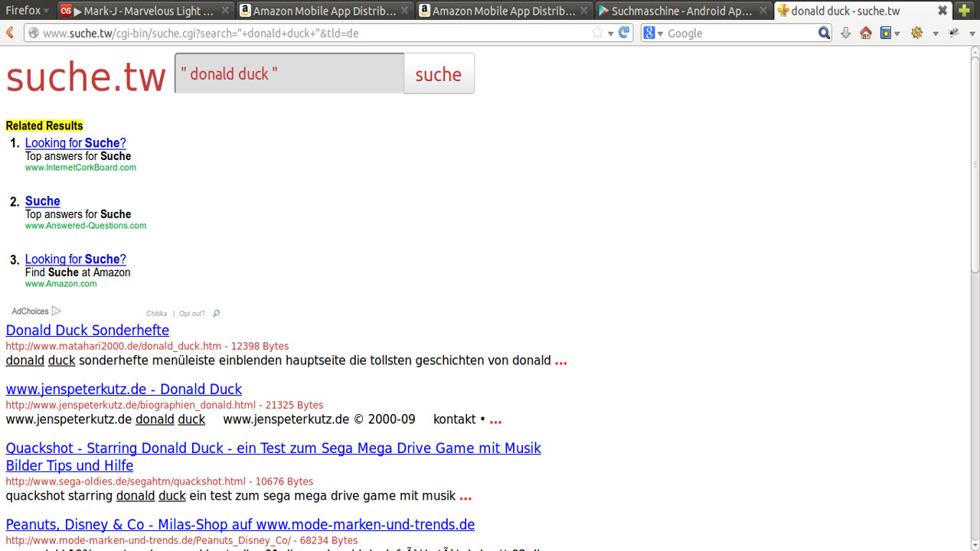Click the Opt out? ad link
Viewport: 980px width, 551px height.
[x=192, y=314]
